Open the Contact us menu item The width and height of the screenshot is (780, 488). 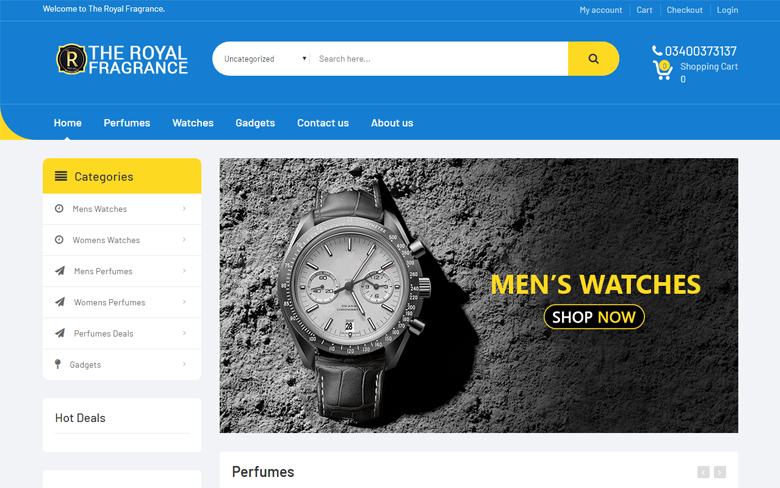pos(323,123)
